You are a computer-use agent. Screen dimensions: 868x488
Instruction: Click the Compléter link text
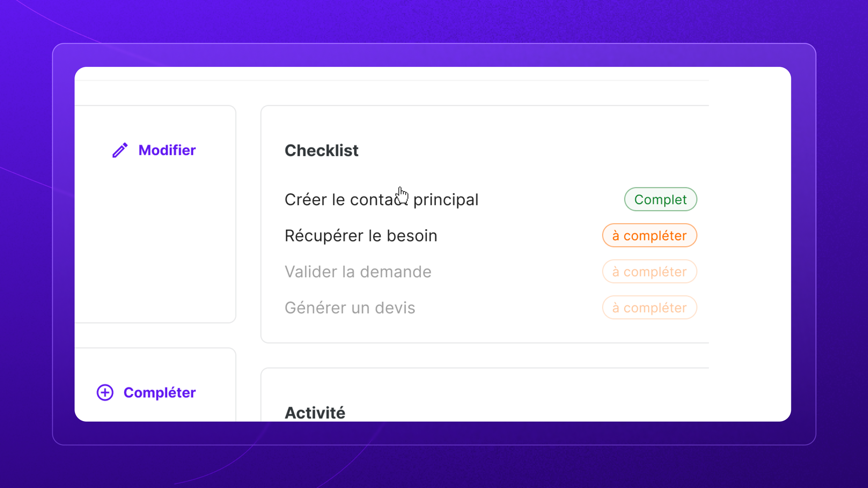[x=159, y=393]
